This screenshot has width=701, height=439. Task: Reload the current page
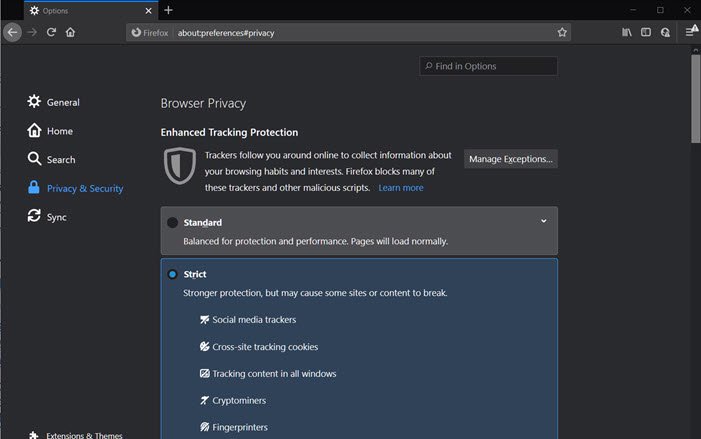[x=51, y=32]
